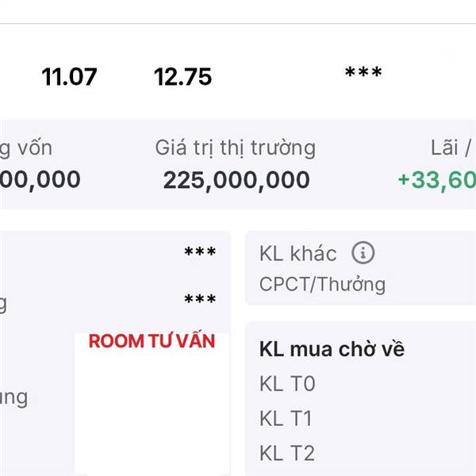Click the KL mua chờ về heading
This screenshot has height=476, width=476.
pos(332,349)
